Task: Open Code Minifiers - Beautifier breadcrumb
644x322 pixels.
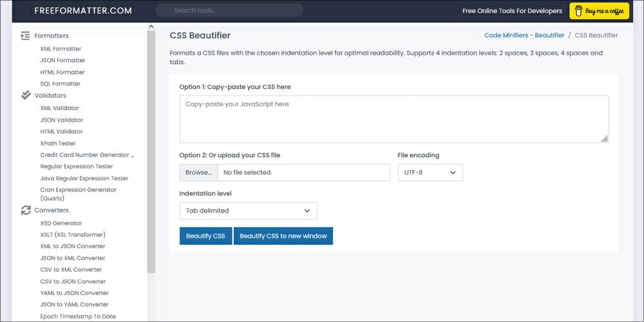Action: [x=524, y=35]
